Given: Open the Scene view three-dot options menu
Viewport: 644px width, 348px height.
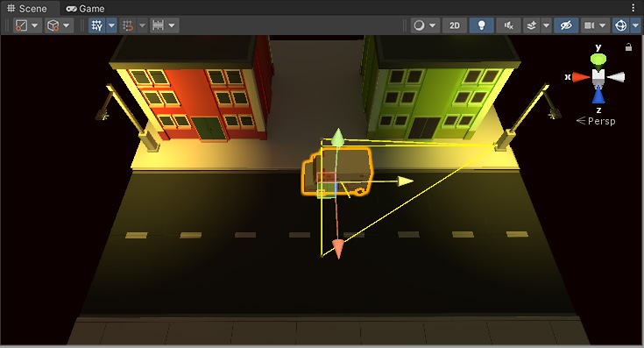Looking at the screenshot, I should coord(633,8).
